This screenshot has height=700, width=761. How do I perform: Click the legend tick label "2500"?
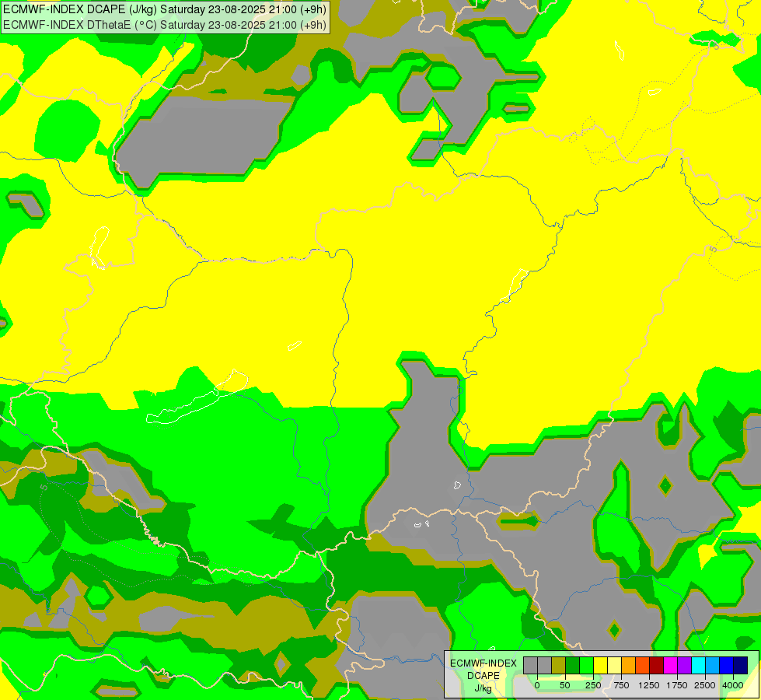click(x=705, y=685)
